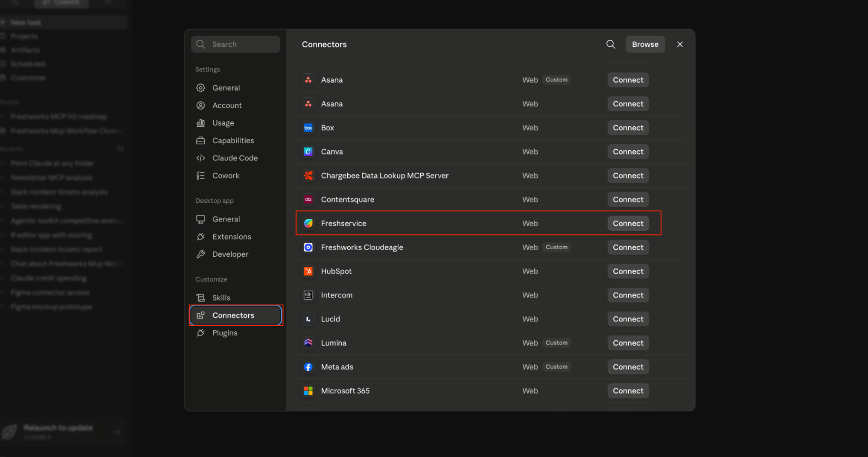Connect the Custom-tagged Asana connector

click(628, 80)
